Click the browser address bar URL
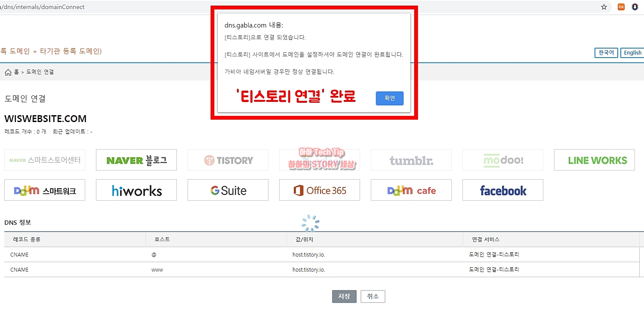Viewport: 644px width, 318px height. 42,7
